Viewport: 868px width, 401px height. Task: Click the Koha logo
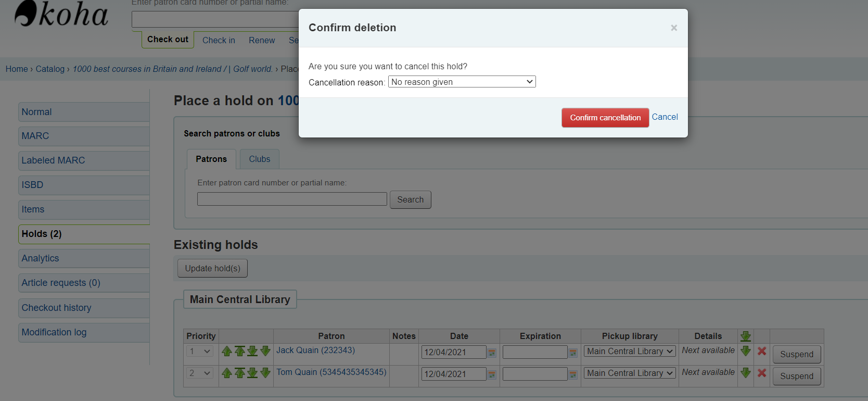(x=61, y=14)
